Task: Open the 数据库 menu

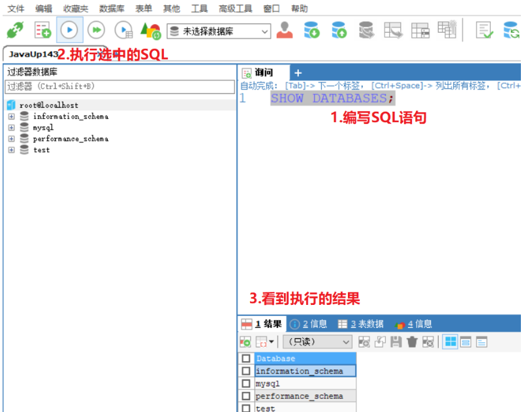Action: [111, 8]
